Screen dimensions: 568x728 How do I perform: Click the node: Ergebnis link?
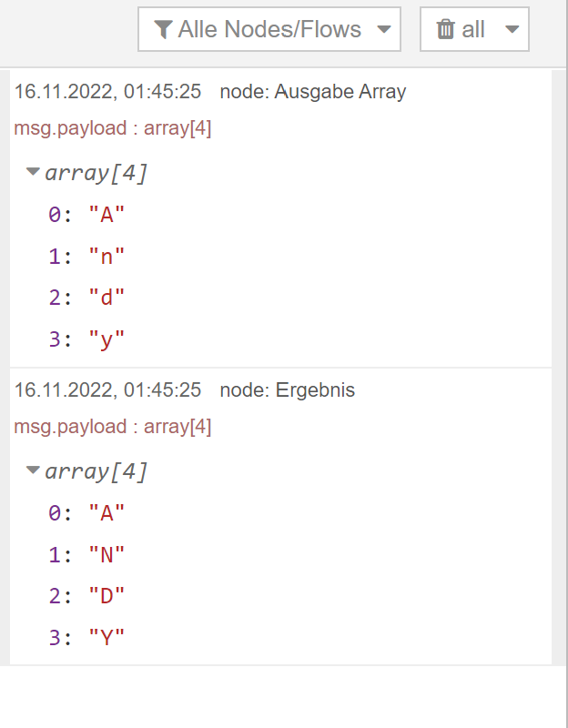coord(288,390)
